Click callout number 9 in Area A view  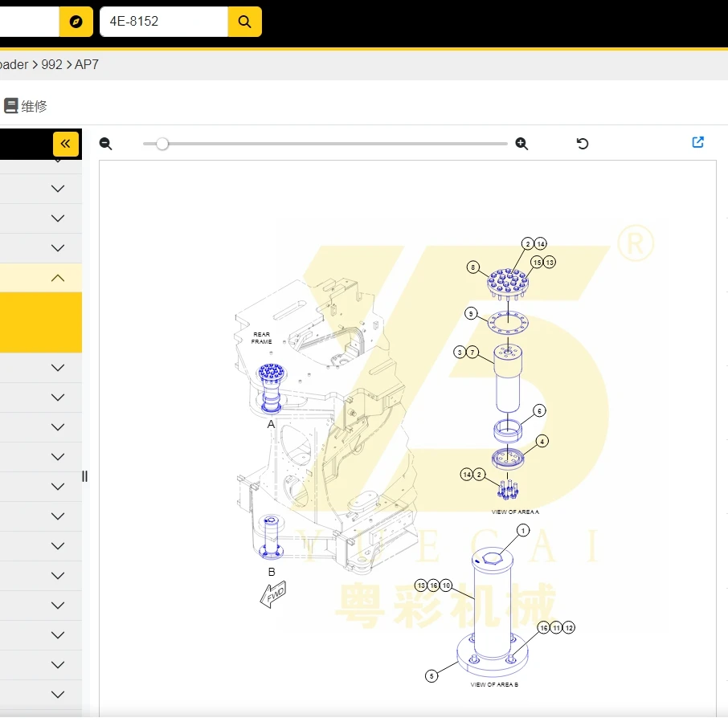pos(471,313)
